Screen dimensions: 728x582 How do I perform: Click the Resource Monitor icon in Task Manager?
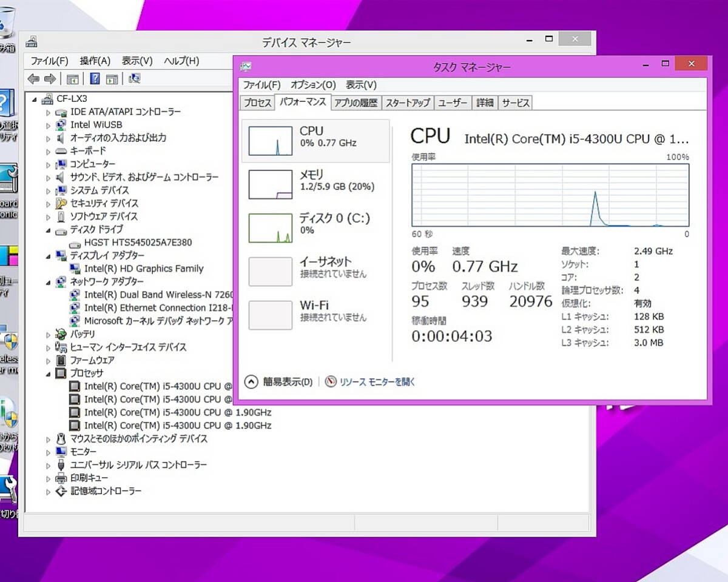coord(331,382)
